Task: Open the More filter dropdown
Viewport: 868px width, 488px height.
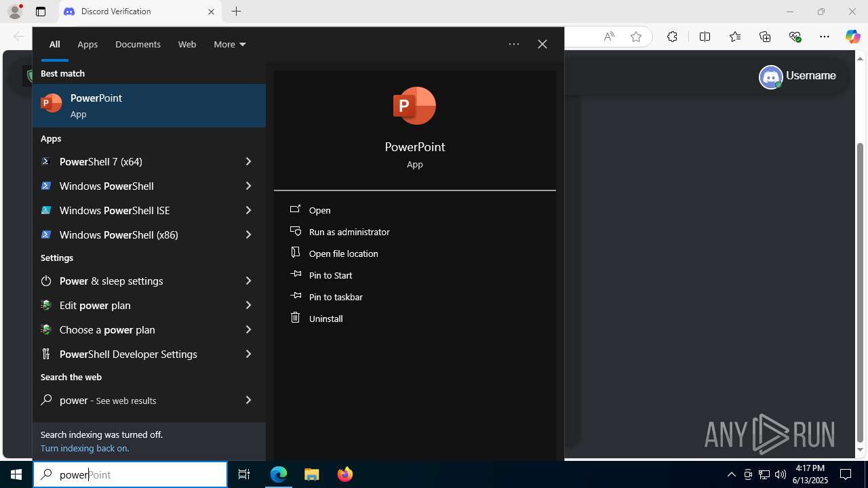Action: point(229,44)
